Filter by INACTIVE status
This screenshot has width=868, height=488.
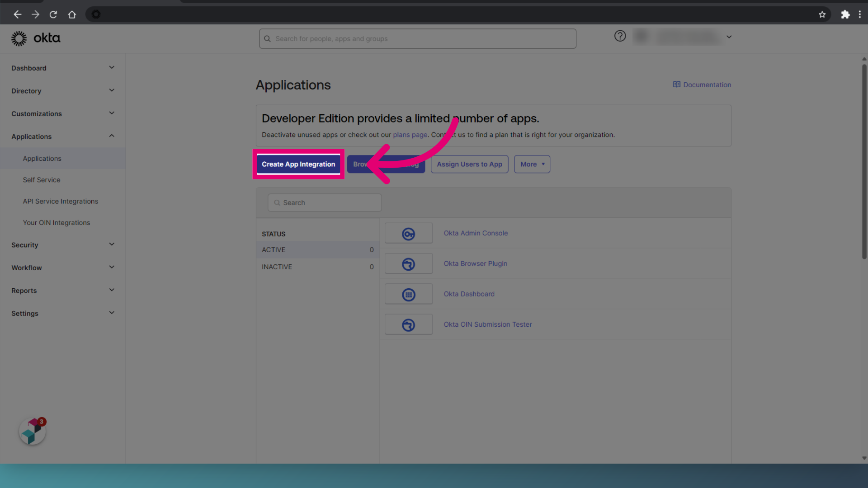coord(317,267)
